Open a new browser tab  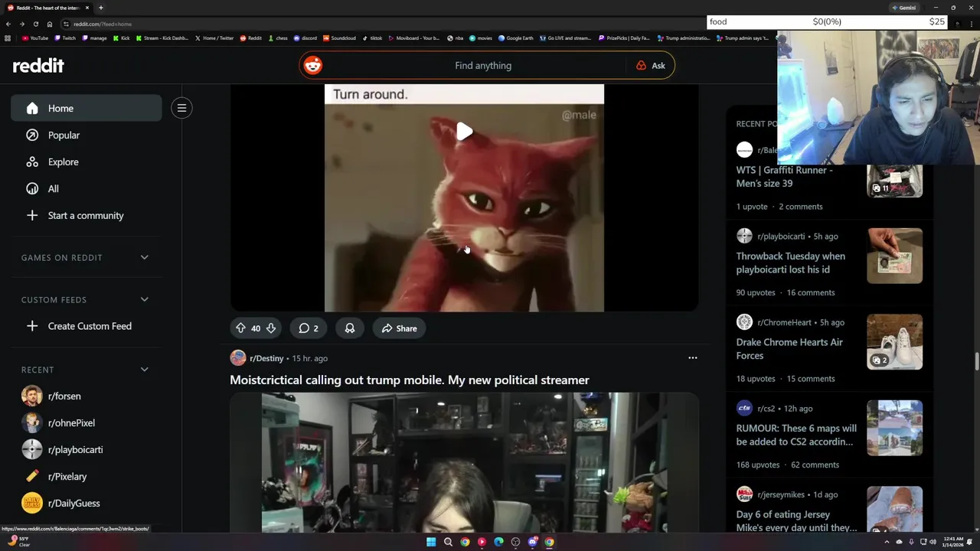[100, 8]
